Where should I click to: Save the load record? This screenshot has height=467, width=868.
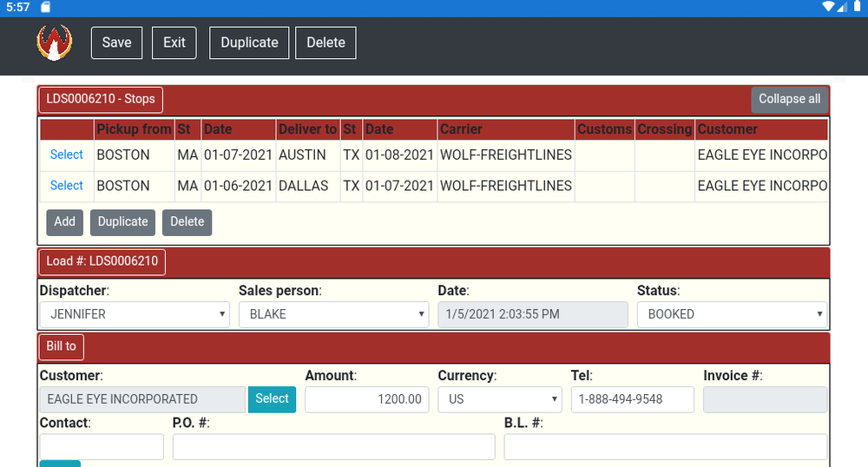[x=117, y=43]
